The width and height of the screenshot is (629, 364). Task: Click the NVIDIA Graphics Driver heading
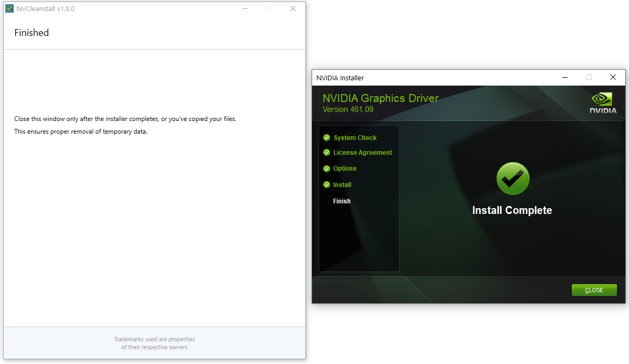(380, 98)
